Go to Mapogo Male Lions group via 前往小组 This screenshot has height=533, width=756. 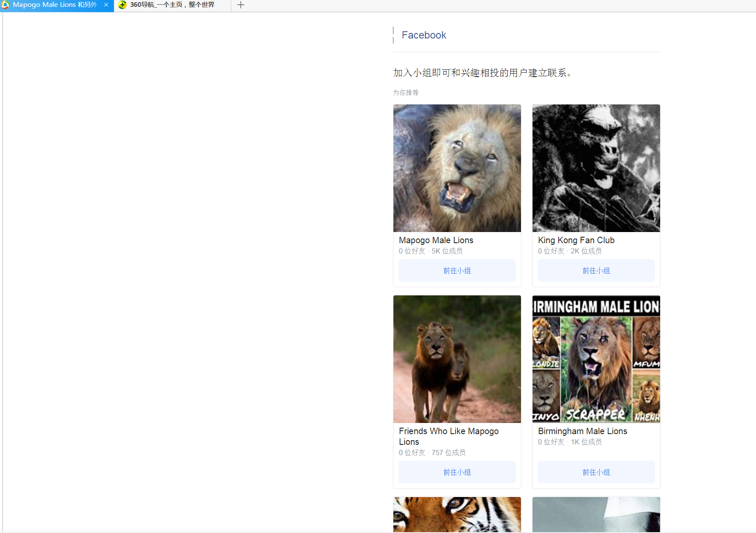(x=457, y=271)
